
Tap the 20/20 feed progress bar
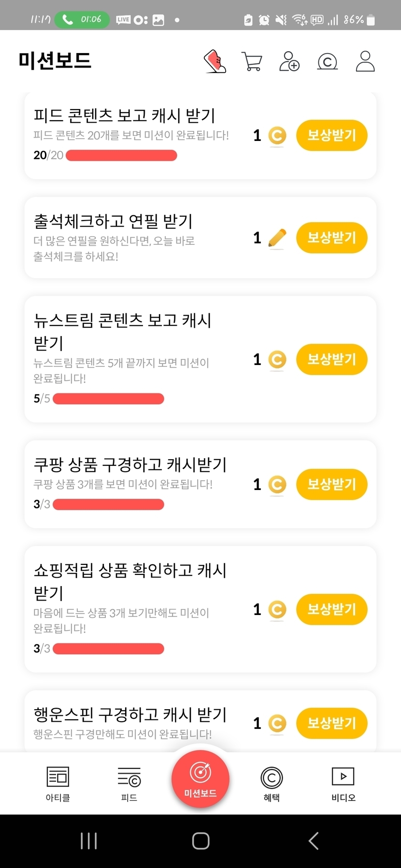[x=121, y=155]
